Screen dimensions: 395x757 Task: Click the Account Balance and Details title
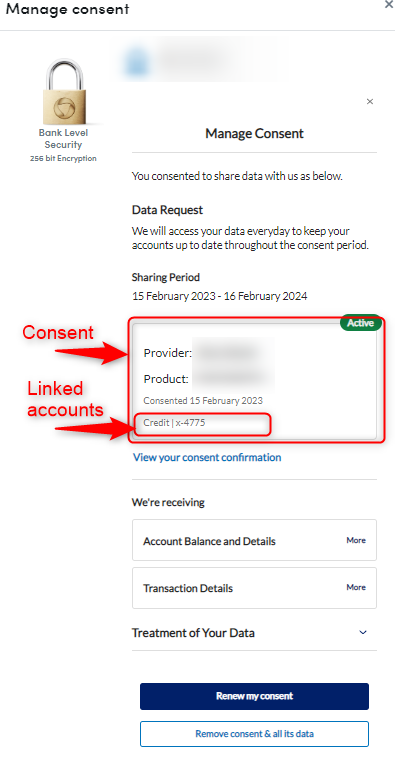(x=209, y=541)
